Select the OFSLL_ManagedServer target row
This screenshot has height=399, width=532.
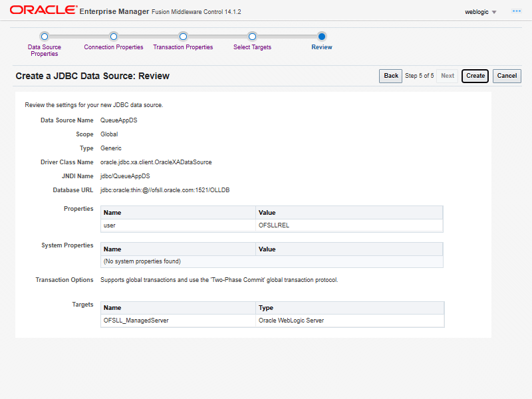271,321
